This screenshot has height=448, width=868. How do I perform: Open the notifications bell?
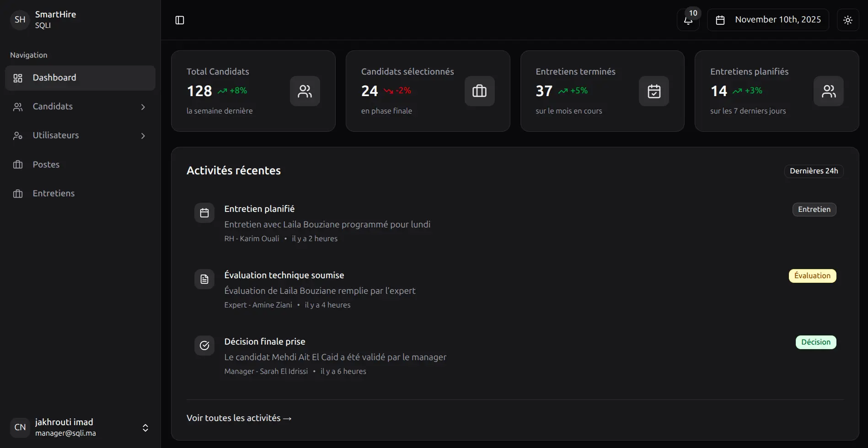pyautogui.click(x=688, y=20)
